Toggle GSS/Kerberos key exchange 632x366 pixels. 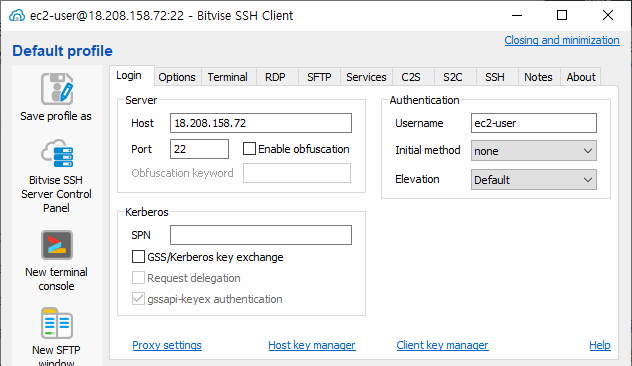coord(138,257)
